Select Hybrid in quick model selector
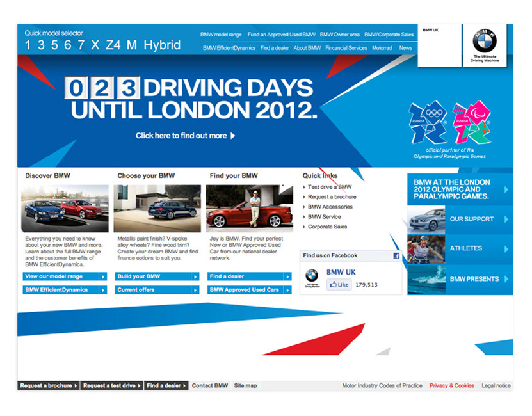The height and width of the screenshot is (416, 532). click(x=162, y=45)
